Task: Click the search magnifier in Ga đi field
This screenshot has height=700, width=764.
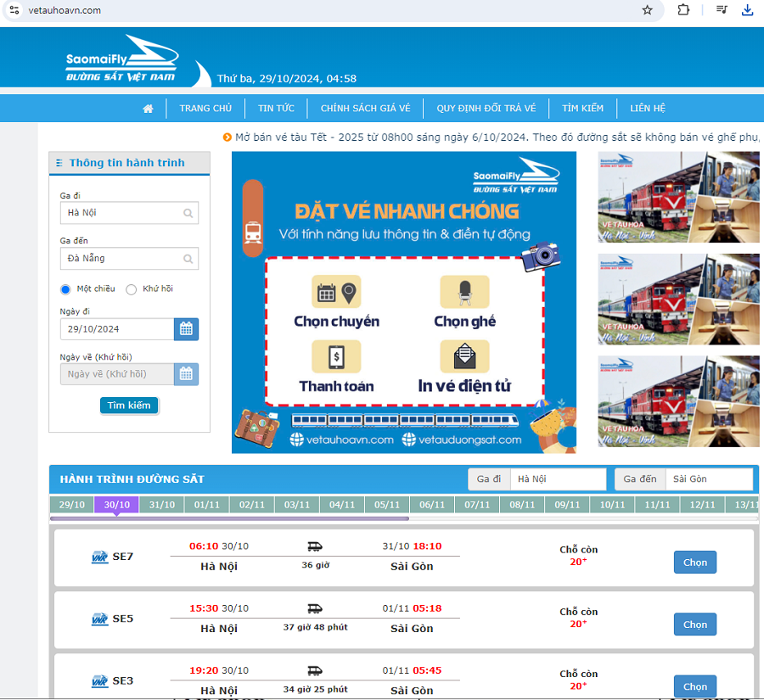Action: (x=188, y=213)
